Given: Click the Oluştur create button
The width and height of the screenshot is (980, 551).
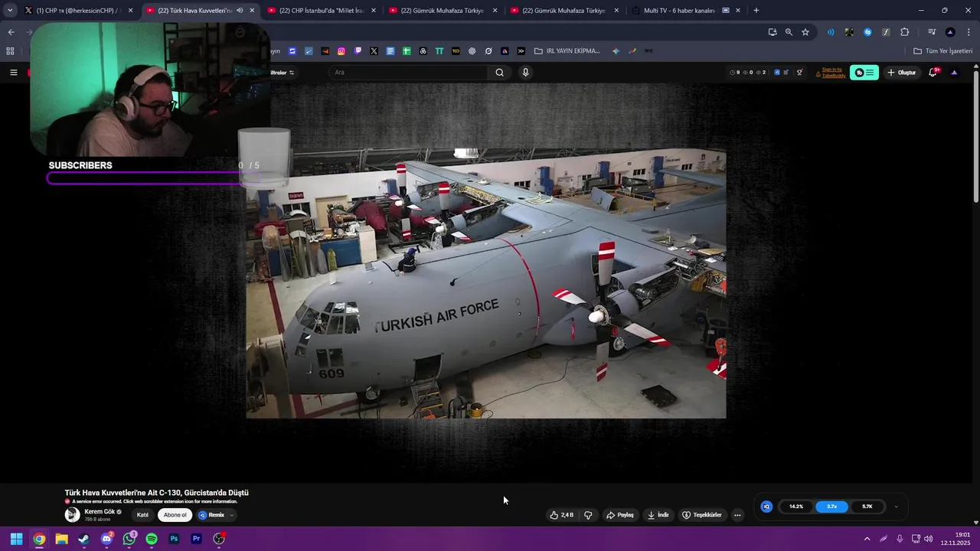Looking at the screenshot, I should [901, 73].
